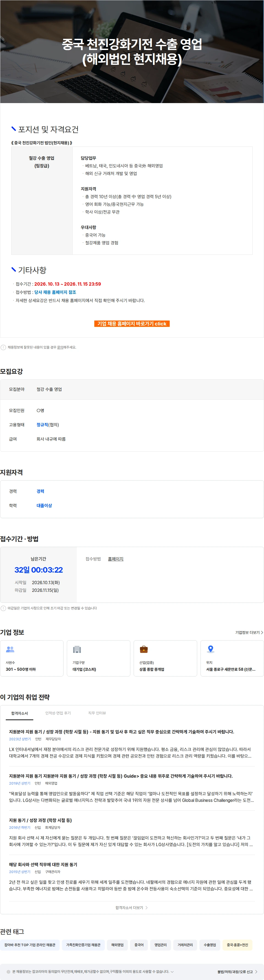Click the 2026.10.13(화) start date
Screen dimensions: 264x980
tap(46, 583)
